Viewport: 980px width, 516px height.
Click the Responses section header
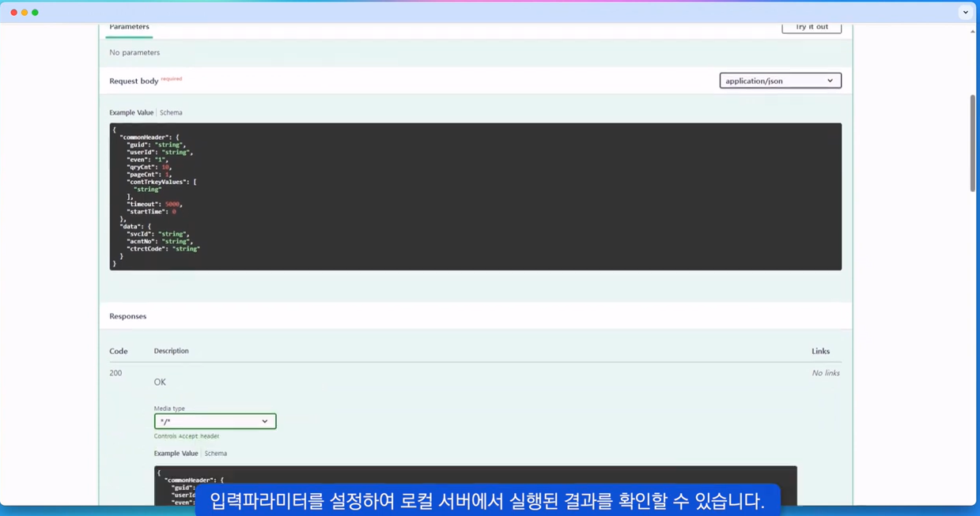pos(128,316)
